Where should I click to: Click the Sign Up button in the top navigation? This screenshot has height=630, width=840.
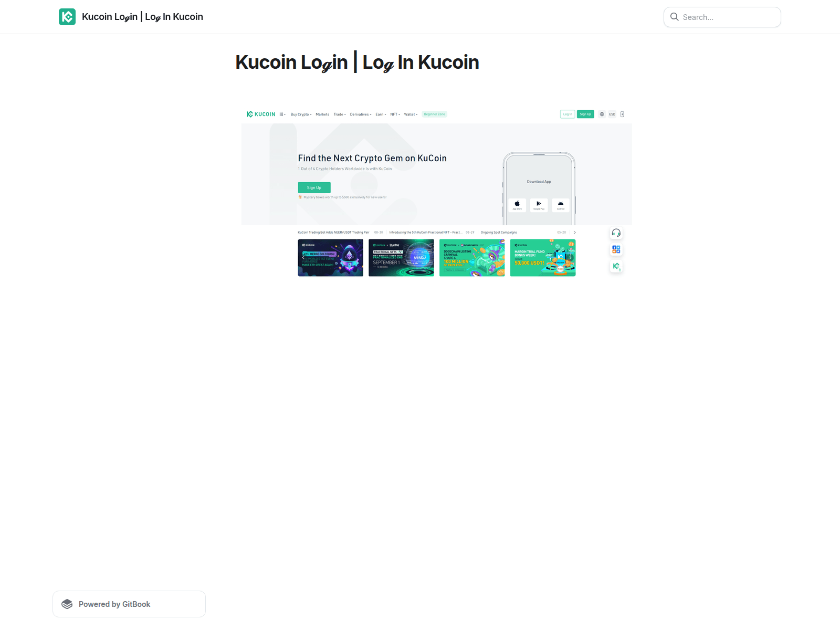(585, 114)
